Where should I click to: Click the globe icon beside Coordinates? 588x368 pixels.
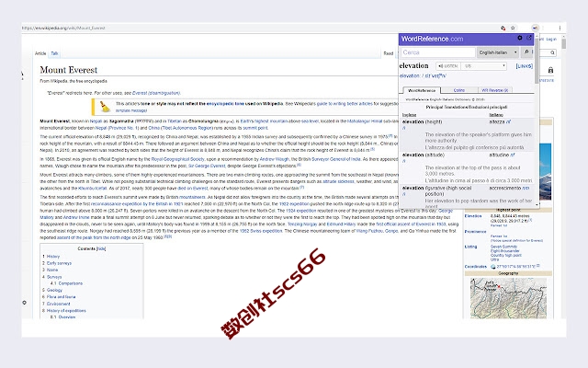point(493,267)
